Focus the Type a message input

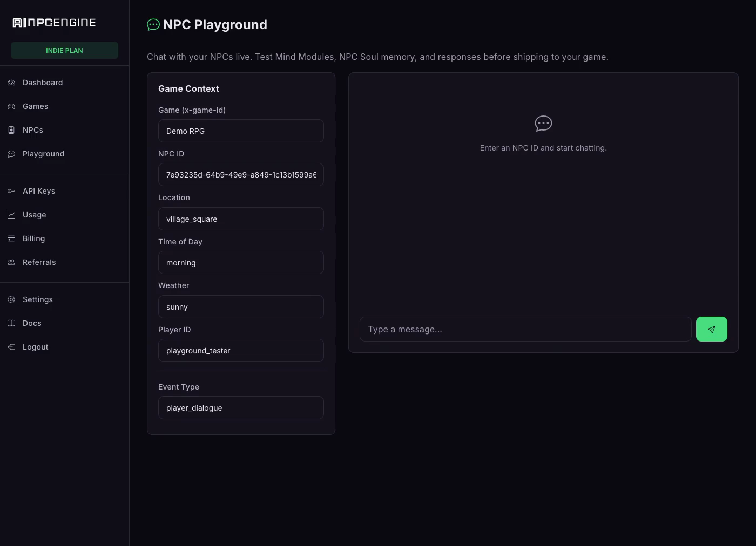(525, 329)
